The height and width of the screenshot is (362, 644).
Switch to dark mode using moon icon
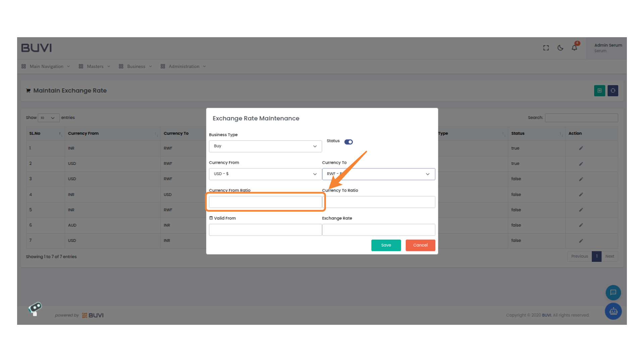pos(560,48)
